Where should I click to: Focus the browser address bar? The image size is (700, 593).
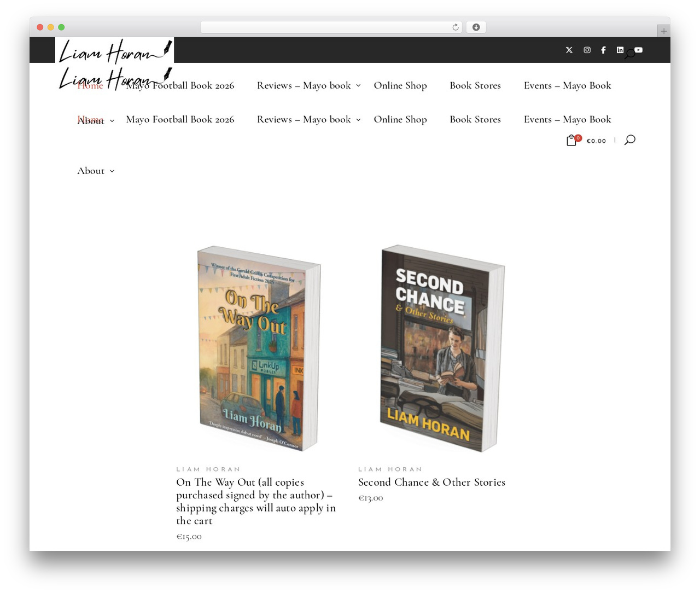pyautogui.click(x=331, y=27)
